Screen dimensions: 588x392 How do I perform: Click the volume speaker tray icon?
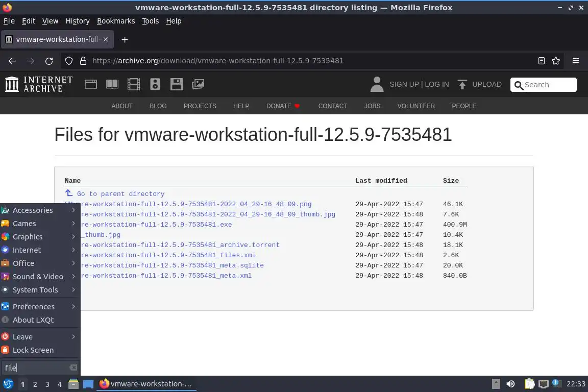click(x=510, y=384)
